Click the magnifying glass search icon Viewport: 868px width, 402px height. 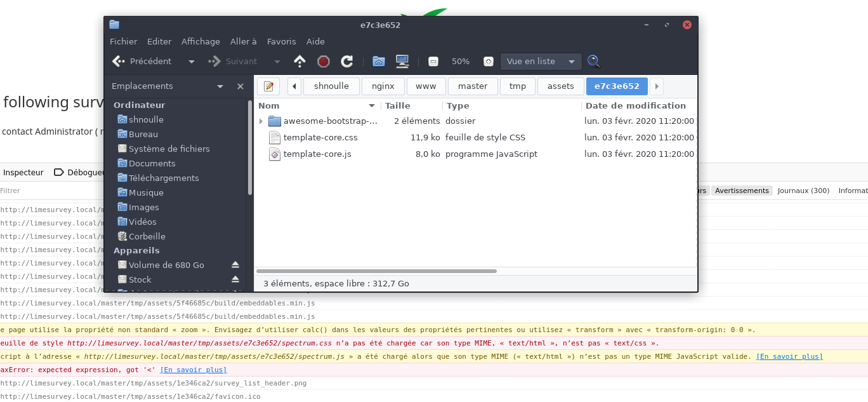pos(593,62)
